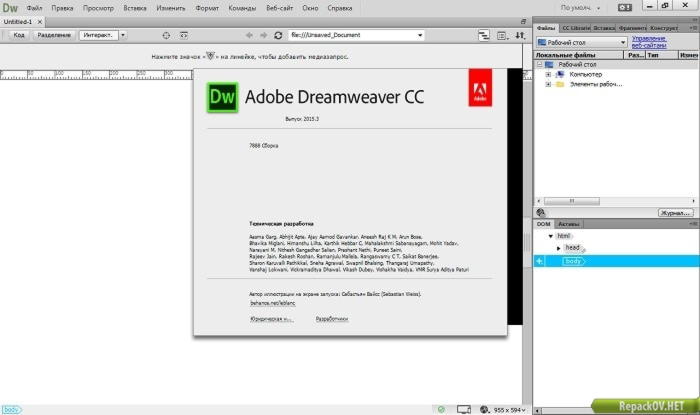
Task: Click the file:///Unsaved_Document address field
Action: (x=353, y=35)
